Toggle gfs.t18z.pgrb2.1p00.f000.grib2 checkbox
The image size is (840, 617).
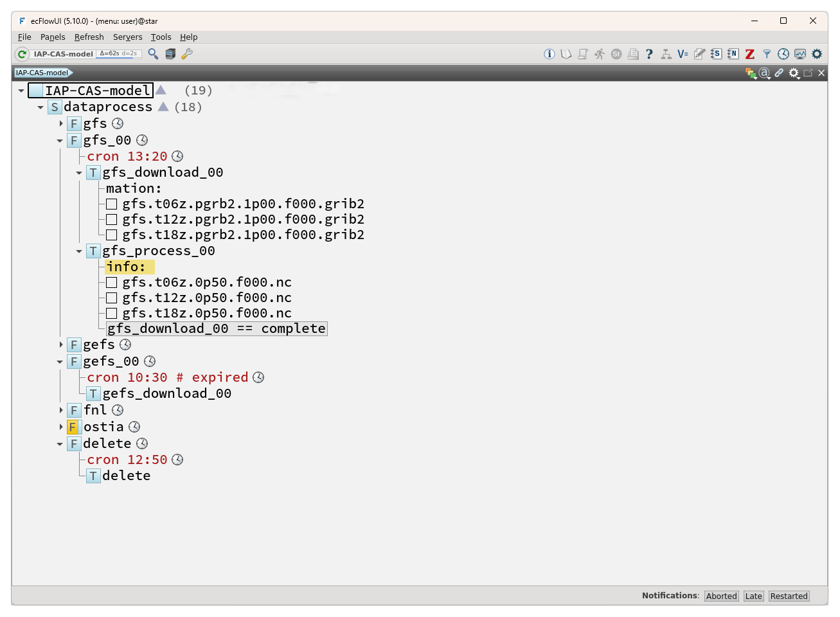pyautogui.click(x=112, y=235)
